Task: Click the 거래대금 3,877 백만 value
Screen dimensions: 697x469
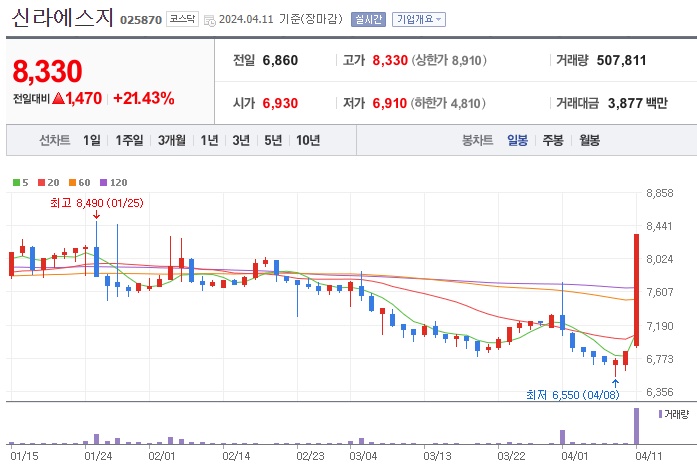Action: 637,103
